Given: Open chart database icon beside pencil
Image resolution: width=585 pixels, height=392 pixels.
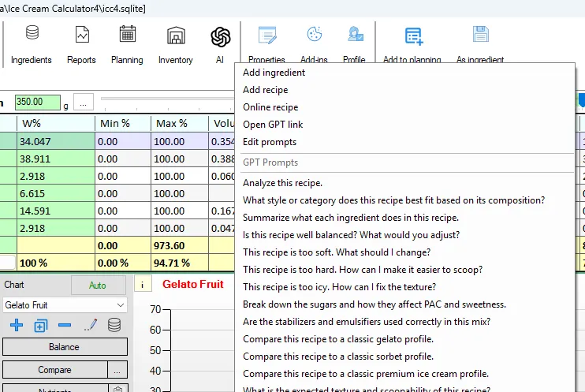Looking at the screenshot, I should 114,325.
